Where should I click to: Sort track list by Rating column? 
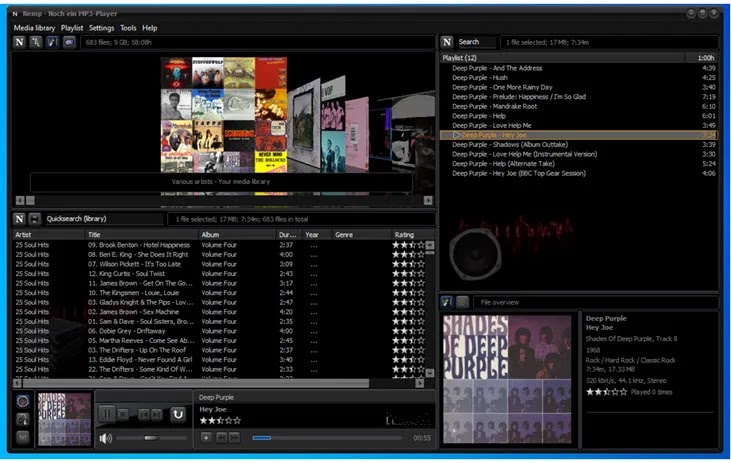click(x=413, y=235)
